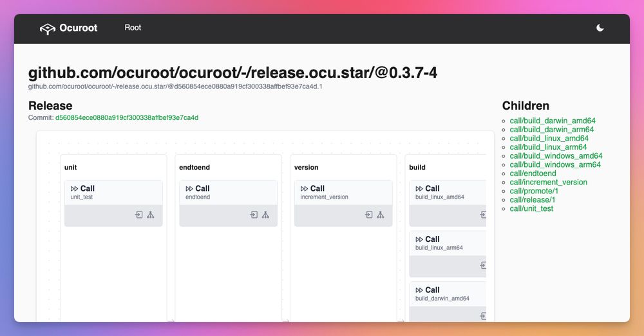Open the Root navigation item

[133, 28]
